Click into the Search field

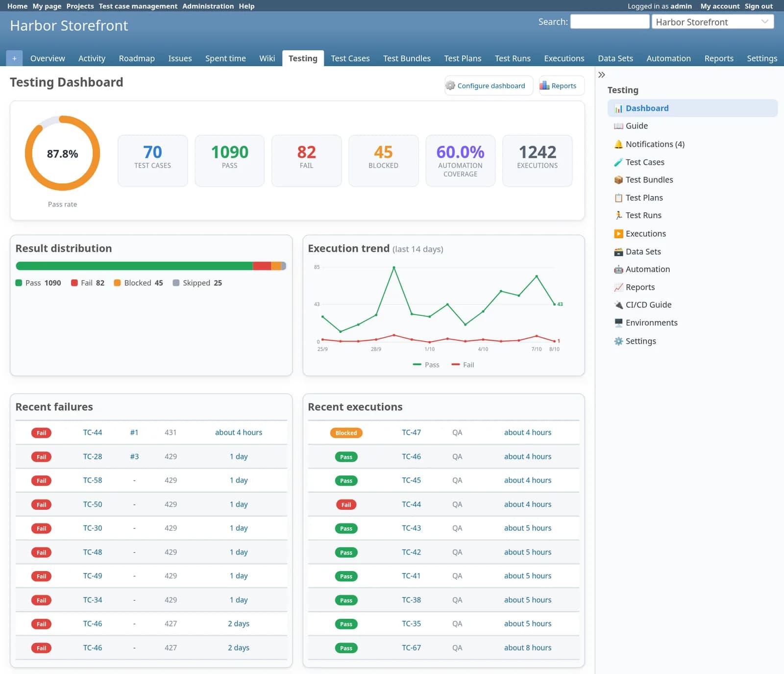(610, 22)
